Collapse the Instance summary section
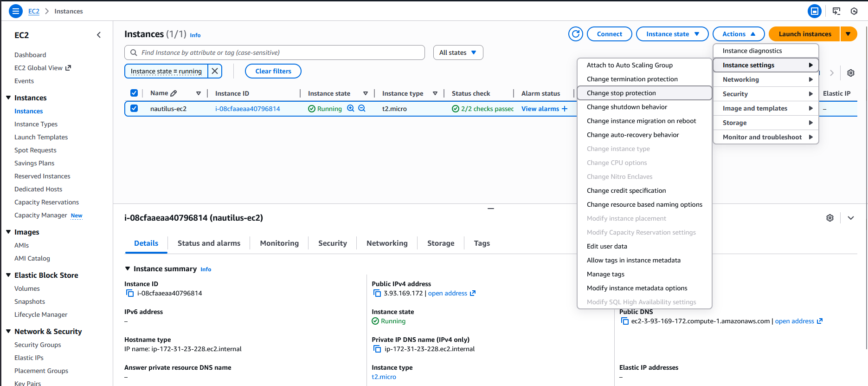Screen dimensions: 868x386 128,268
